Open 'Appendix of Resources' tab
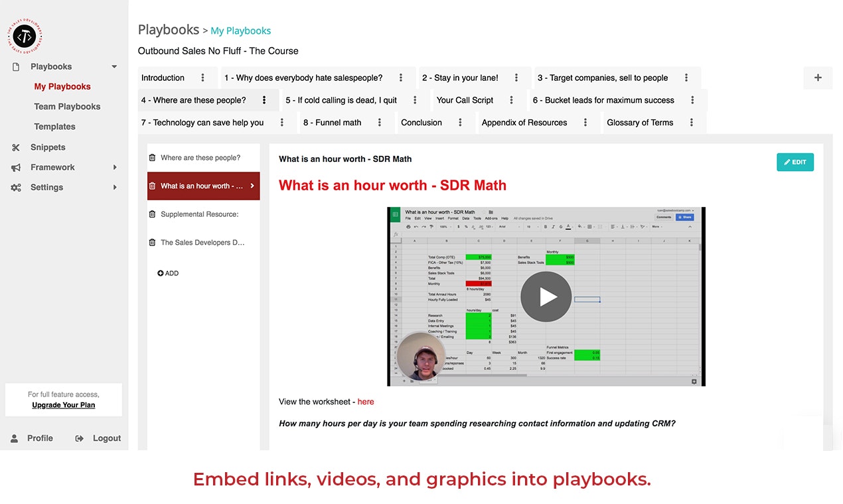This screenshot has width=843, height=504. pos(524,123)
